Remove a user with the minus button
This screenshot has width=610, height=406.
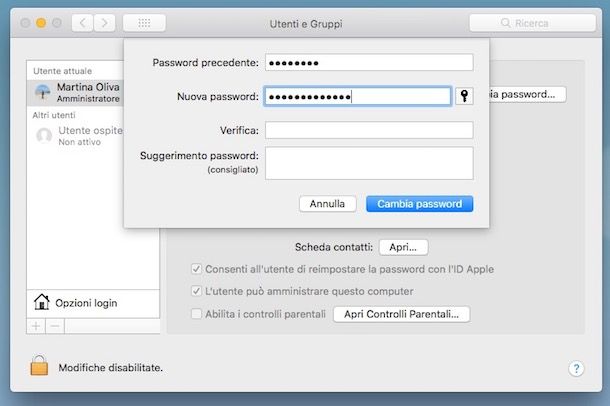[x=55, y=326]
